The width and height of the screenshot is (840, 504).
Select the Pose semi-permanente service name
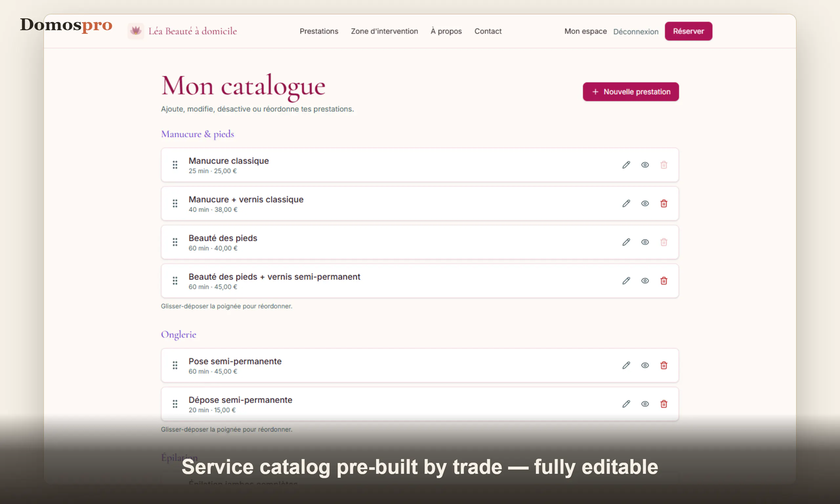[235, 361]
